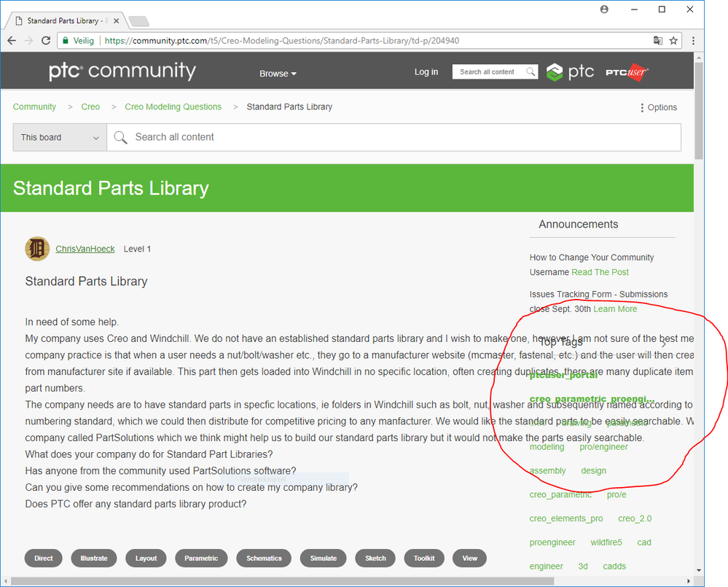Click the browser address bar URL
Viewport: 728px width, 587px height.
pos(282,41)
